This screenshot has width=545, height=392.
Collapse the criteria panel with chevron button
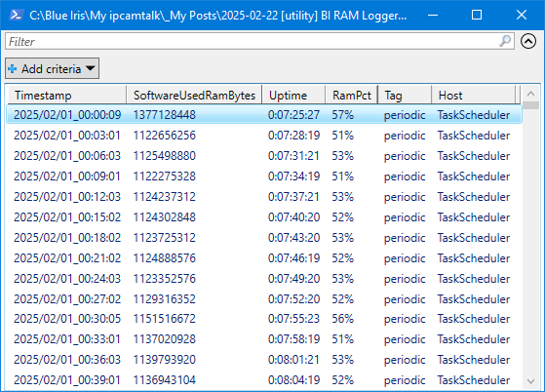[528, 41]
